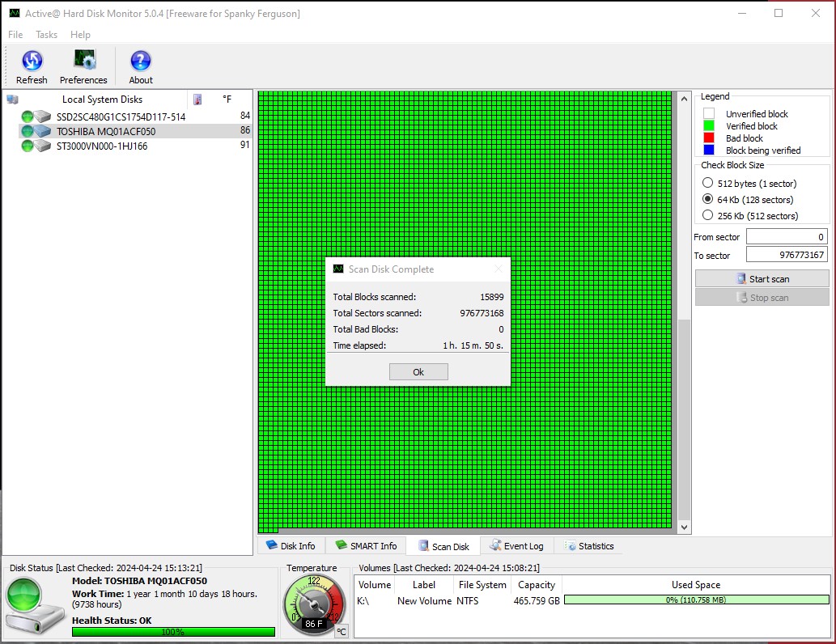
Task: Open the Tasks menu
Action: 47,35
